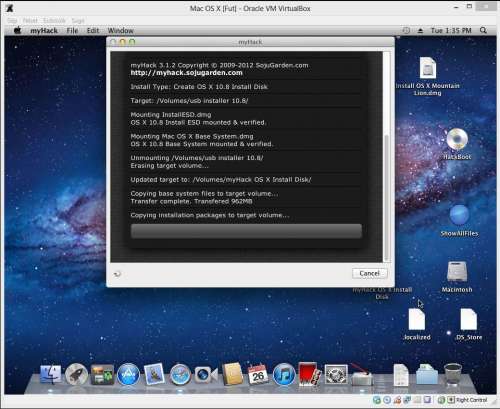Click the myHack window title bar

coord(250,42)
